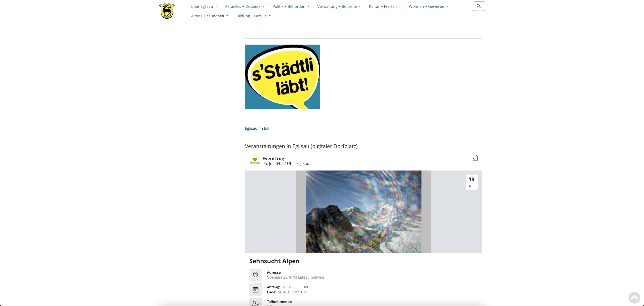Image resolution: width=644 pixels, height=306 pixels.
Task: Click the calendar icon beside Anfang date
Action: click(256, 290)
